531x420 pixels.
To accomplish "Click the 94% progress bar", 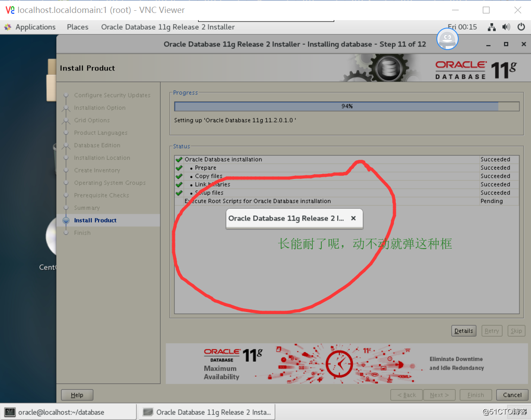I will [347, 106].
